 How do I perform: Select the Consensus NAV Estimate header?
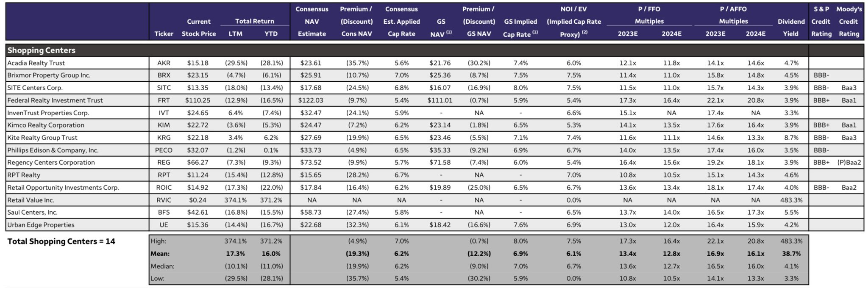(x=312, y=22)
